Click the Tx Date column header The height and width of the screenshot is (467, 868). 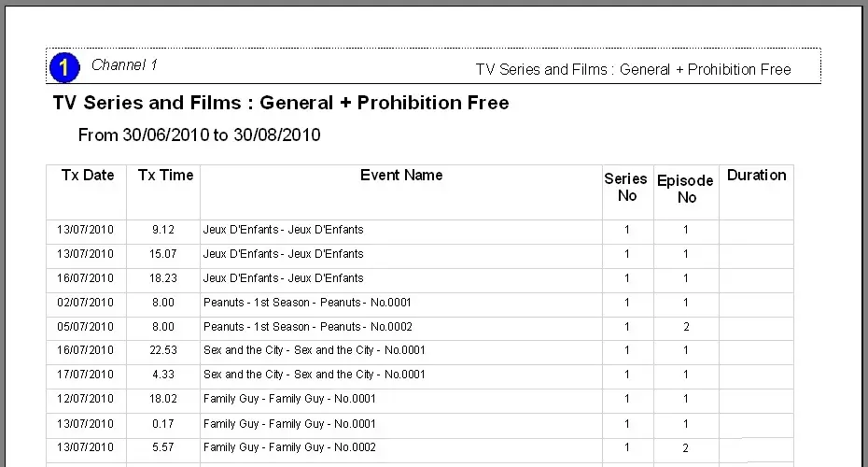click(x=88, y=176)
